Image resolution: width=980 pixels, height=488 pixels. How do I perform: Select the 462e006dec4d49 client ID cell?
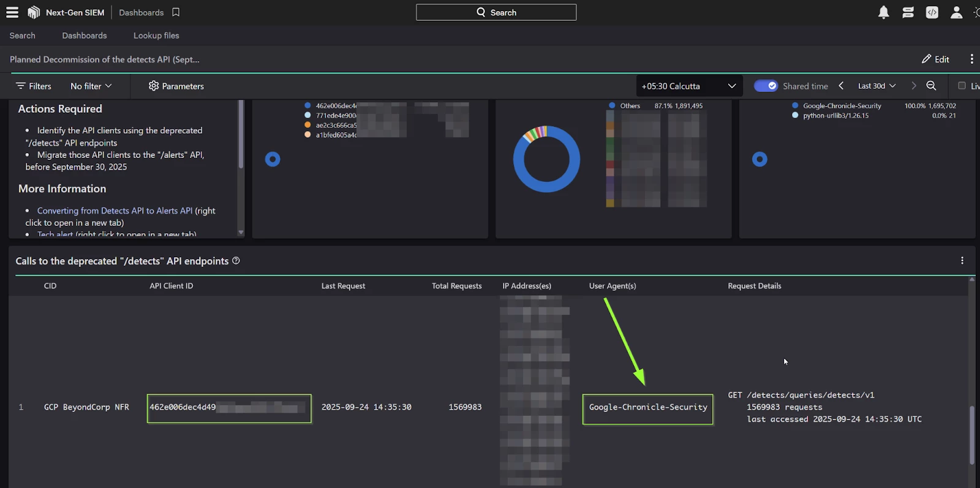(x=229, y=408)
